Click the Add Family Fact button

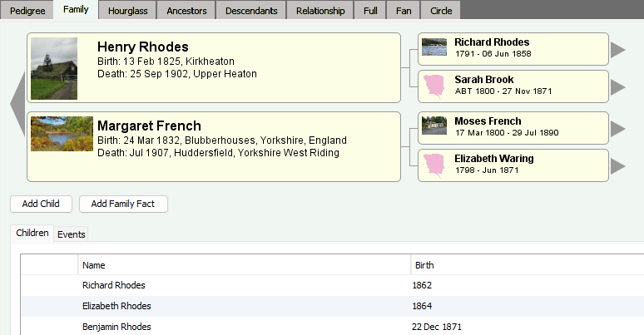point(123,204)
